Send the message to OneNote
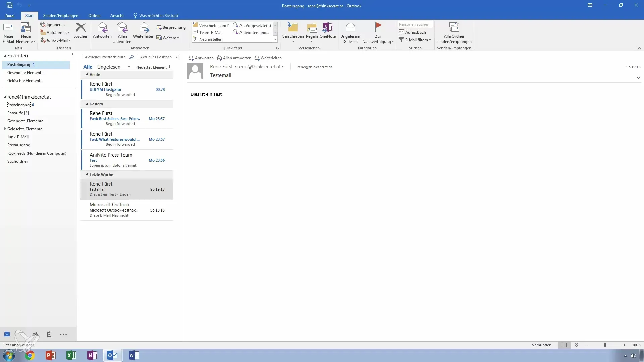The height and width of the screenshot is (362, 644). coord(328,30)
